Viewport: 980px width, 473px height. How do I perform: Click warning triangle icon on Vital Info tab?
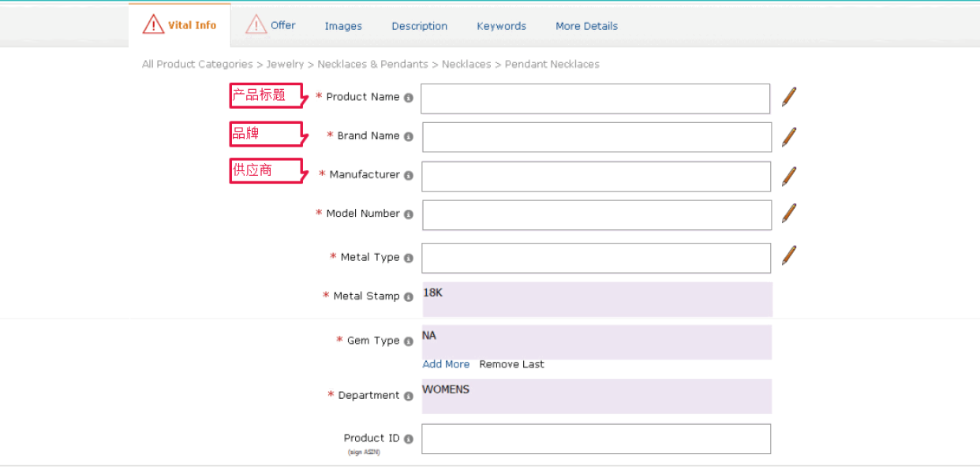coord(153,24)
